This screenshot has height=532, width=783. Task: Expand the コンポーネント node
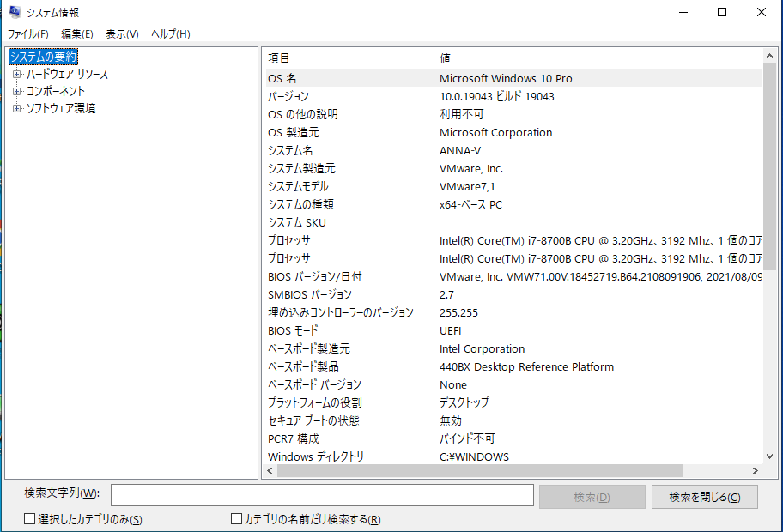click(16, 91)
